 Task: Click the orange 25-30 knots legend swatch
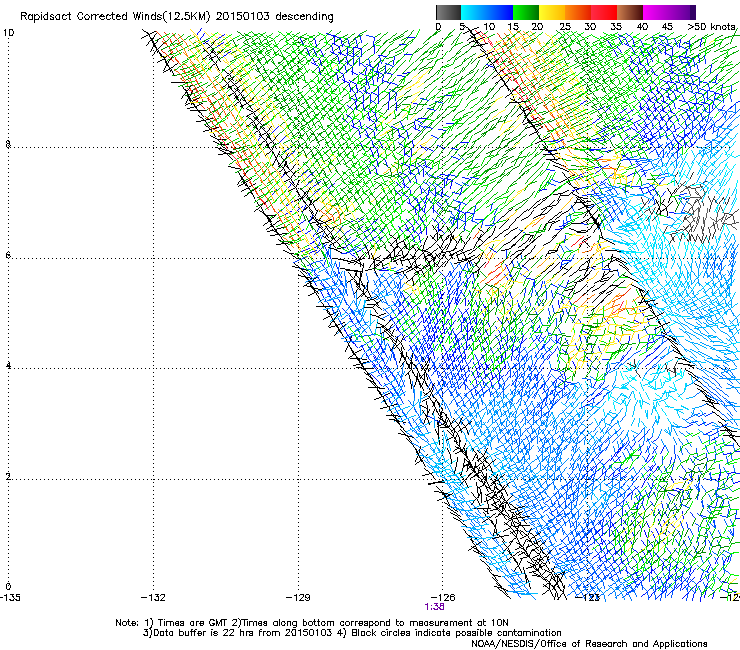click(x=578, y=12)
